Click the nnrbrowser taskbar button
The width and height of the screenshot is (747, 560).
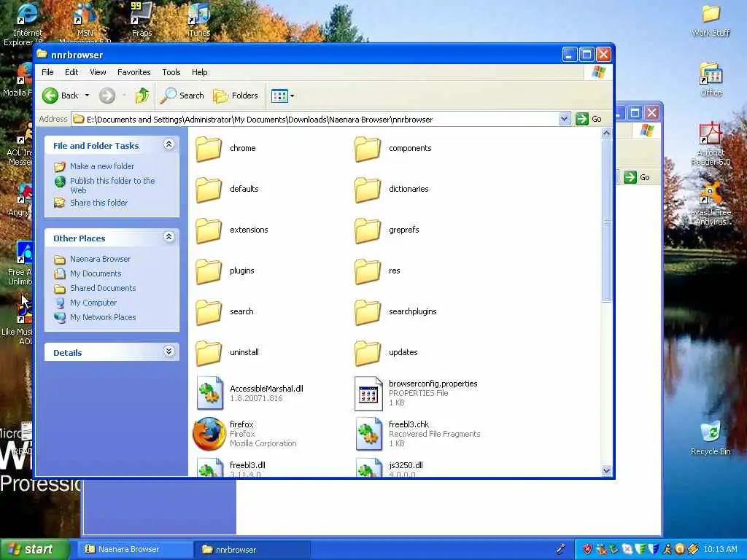[x=252, y=550]
